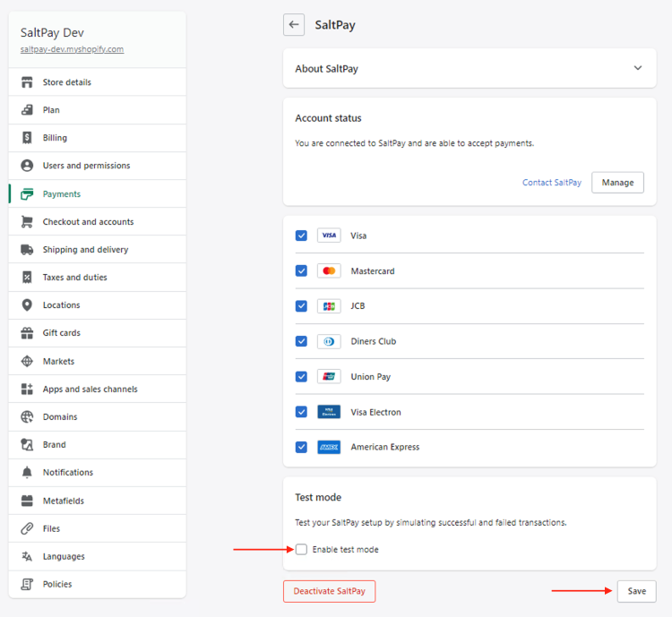
Task: Click the Manage button
Action: pyautogui.click(x=617, y=183)
